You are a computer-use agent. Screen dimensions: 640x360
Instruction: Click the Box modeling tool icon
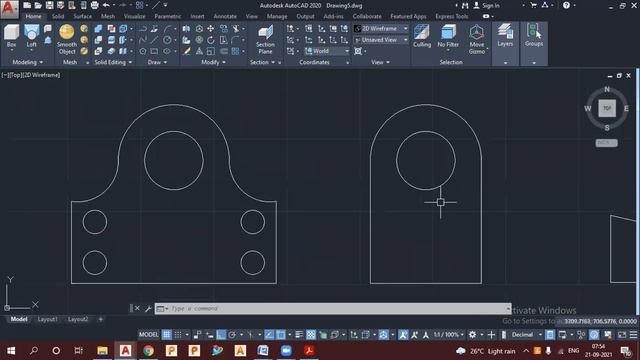[11, 33]
